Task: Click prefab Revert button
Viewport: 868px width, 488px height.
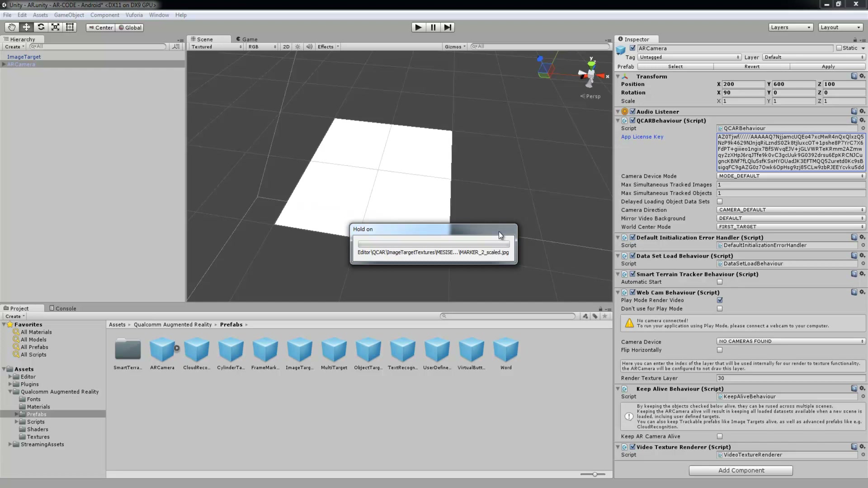Action: (x=752, y=66)
